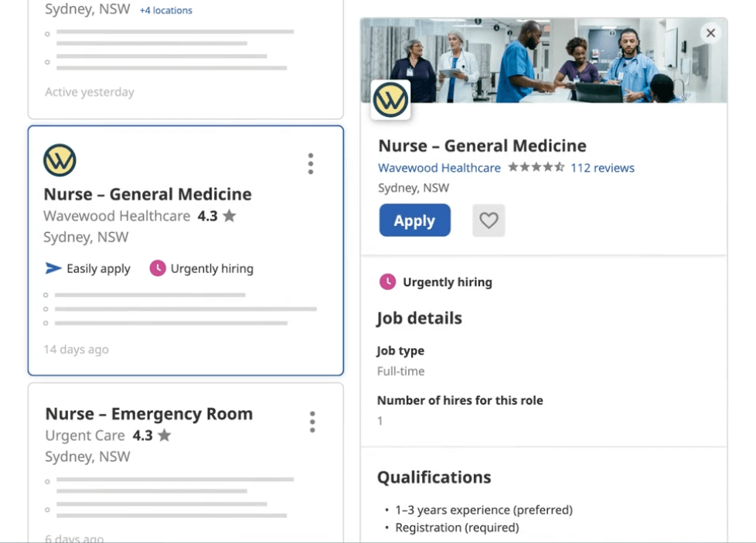756x543 pixels.
Task: Click the Wavewood logo on the banner image
Action: pos(390,100)
